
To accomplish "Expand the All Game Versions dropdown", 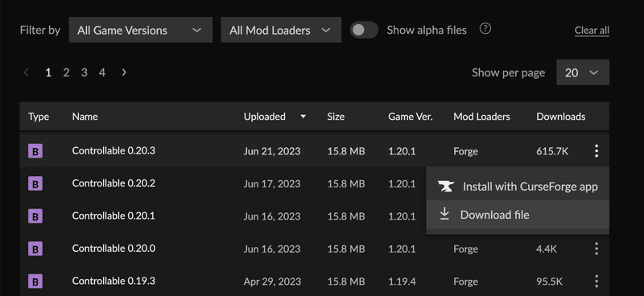I will pyautogui.click(x=140, y=30).
